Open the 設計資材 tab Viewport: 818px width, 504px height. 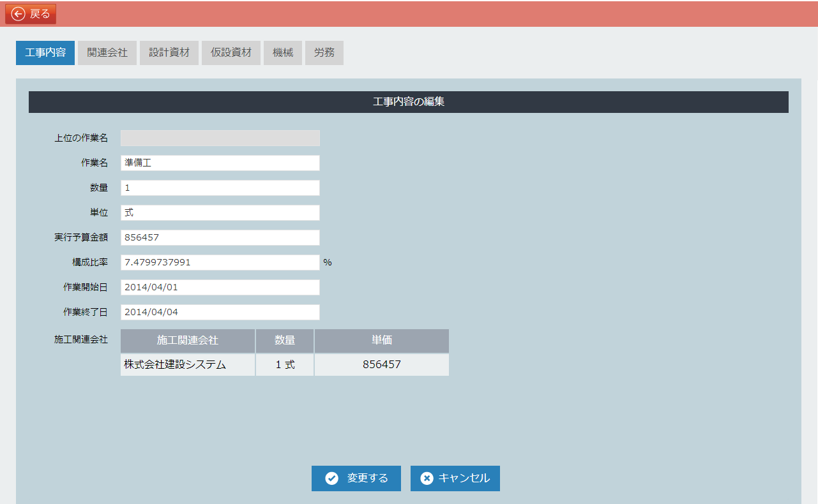[x=169, y=53]
